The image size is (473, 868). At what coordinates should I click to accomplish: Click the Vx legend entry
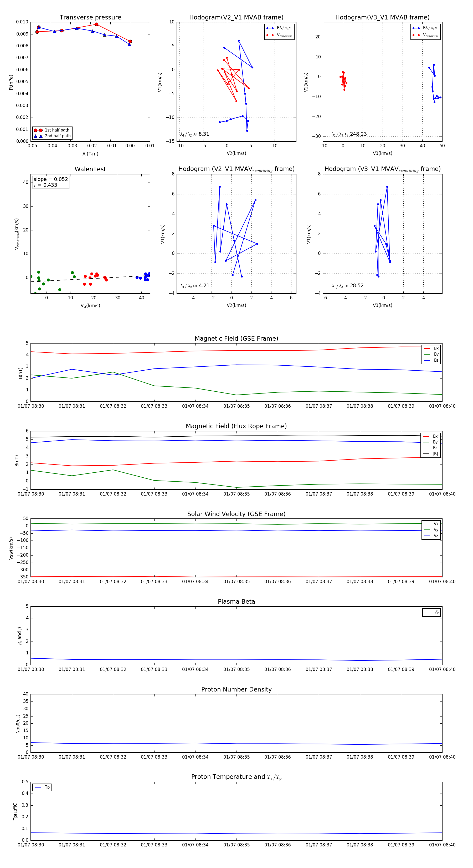[431, 524]
